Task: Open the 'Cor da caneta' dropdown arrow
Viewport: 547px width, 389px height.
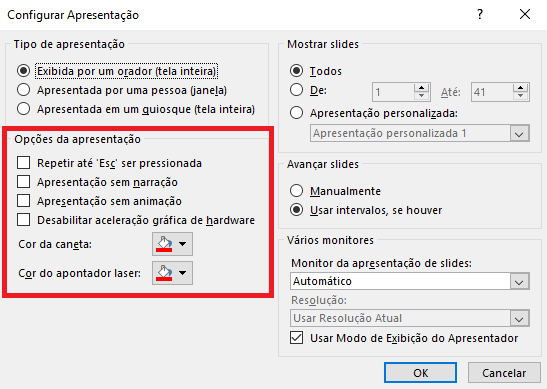Action: pos(182,244)
